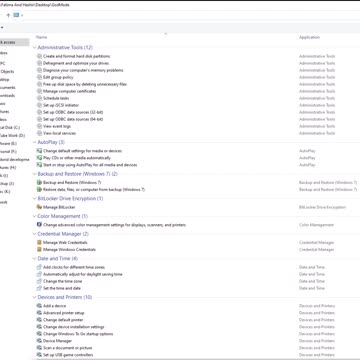Click icon for Play CDs or other media automatically
This screenshot has width=360, height=360.
coord(39,158)
